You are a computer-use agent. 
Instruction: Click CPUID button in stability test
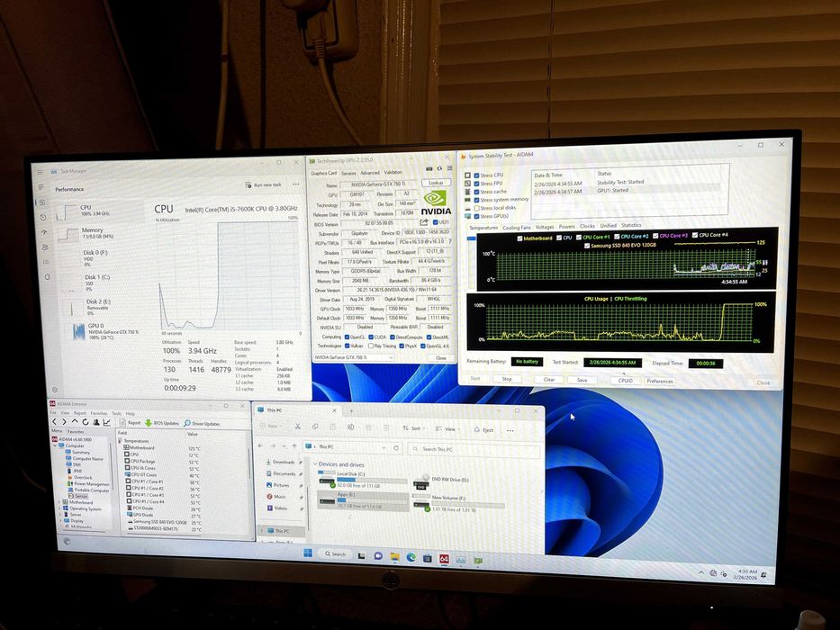(626, 381)
